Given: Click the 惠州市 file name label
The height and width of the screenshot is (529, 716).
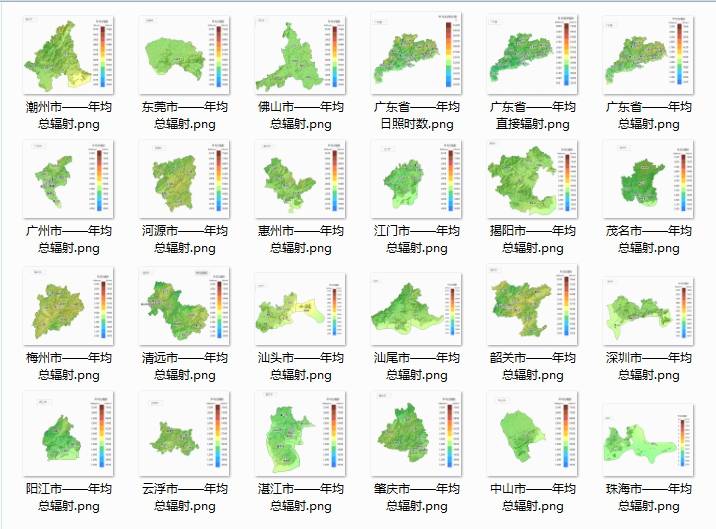Looking at the screenshot, I should pos(300,239).
